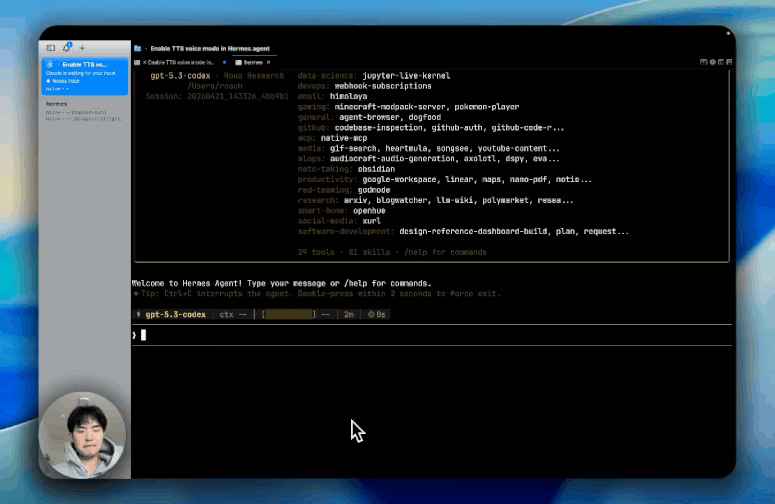Screen dimensions: 775x504
Task: Click the folder icon beside the window title
Action: pyautogui.click(x=137, y=48)
